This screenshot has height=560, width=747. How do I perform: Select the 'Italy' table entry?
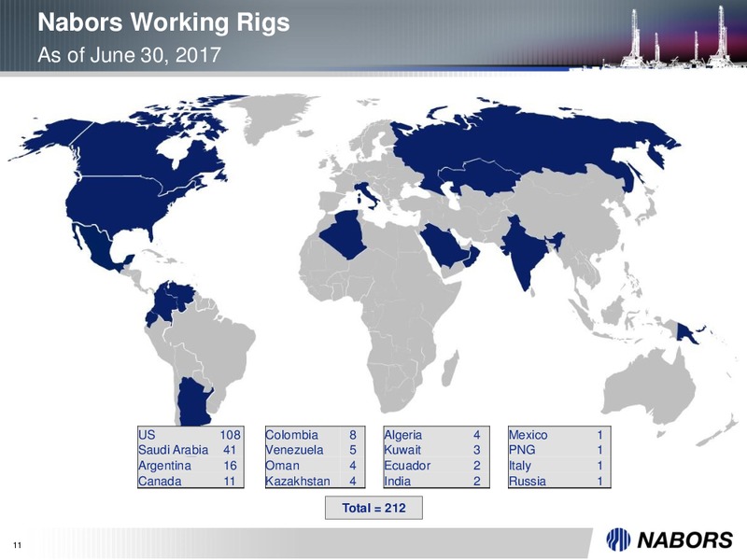coord(520,466)
